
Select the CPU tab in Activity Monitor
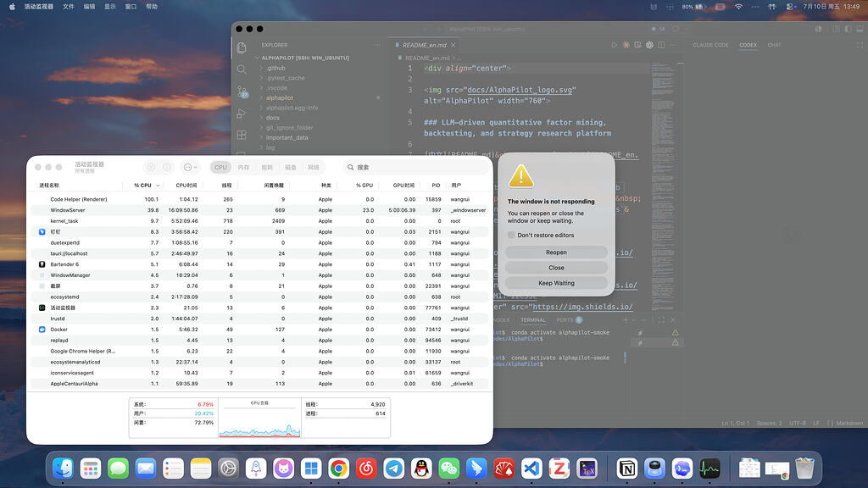(221, 167)
